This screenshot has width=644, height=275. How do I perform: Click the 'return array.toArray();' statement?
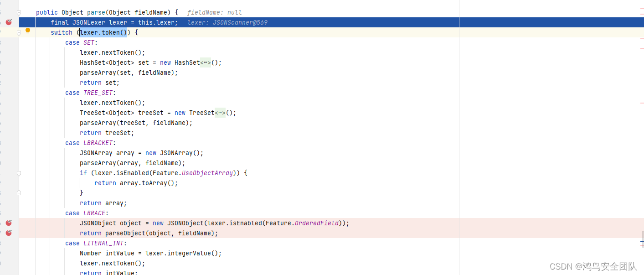point(136,183)
